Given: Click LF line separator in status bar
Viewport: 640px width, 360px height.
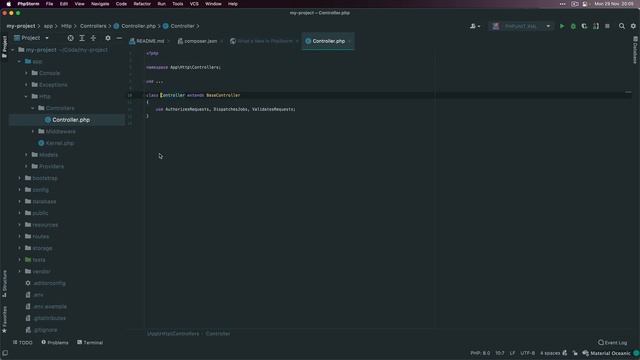Looking at the screenshot, I should 512,353.
